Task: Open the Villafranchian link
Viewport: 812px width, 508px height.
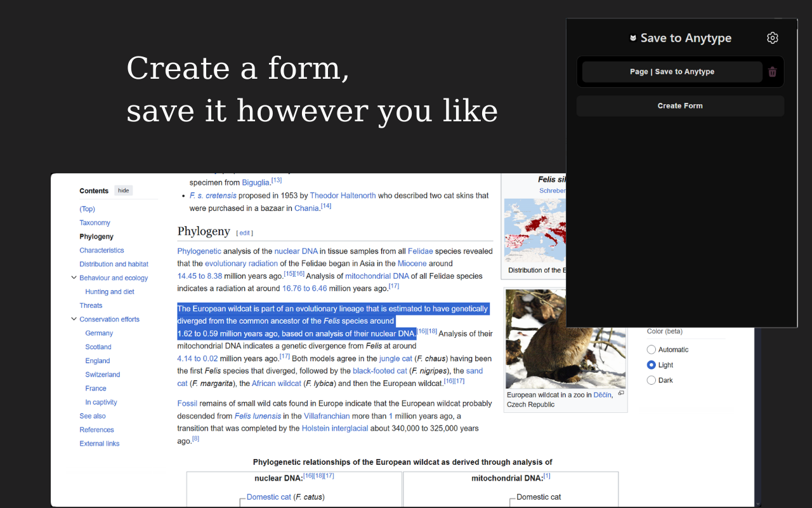Action: (x=327, y=416)
